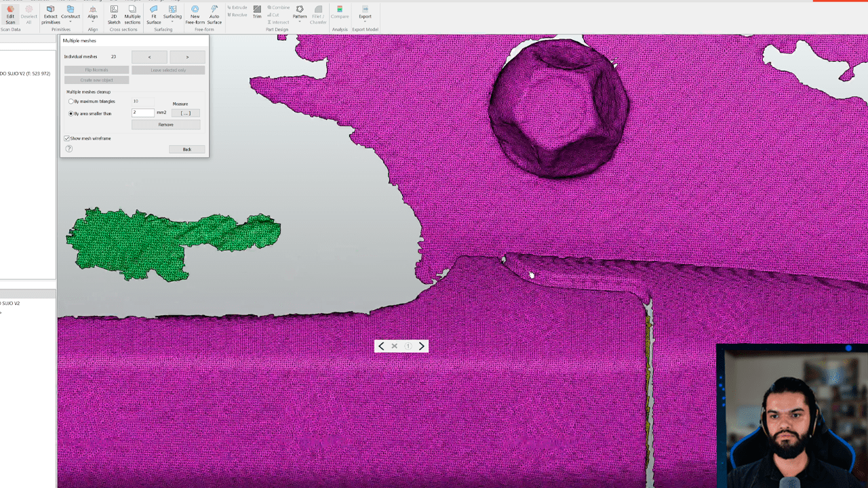Click the New Free-form icon
The height and width of the screenshot is (488, 868).
pos(195,14)
